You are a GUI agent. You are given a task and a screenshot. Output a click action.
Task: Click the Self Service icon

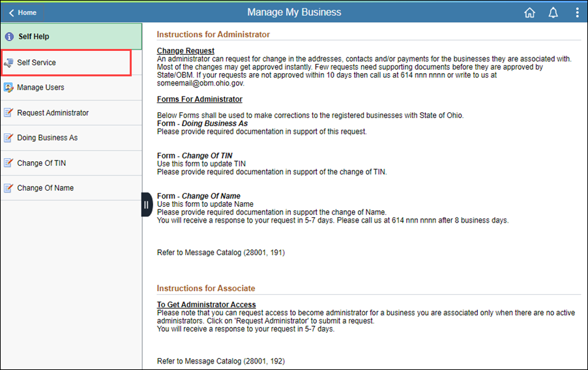(8, 63)
